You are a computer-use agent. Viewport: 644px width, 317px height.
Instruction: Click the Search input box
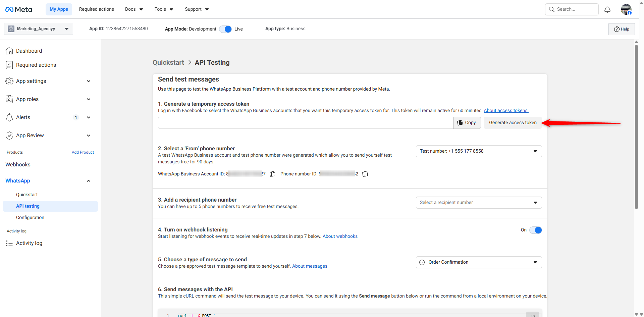[x=572, y=9]
